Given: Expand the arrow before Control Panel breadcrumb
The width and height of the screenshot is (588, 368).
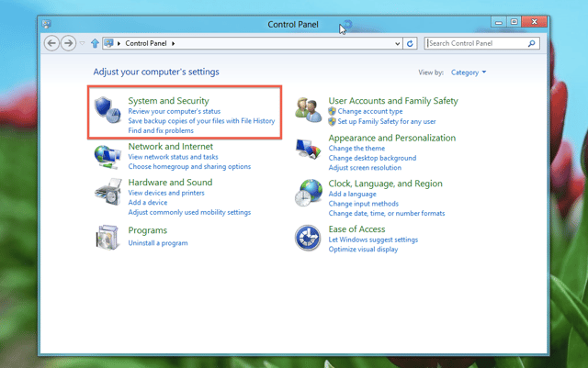Looking at the screenshot, I should coord(119,43).
